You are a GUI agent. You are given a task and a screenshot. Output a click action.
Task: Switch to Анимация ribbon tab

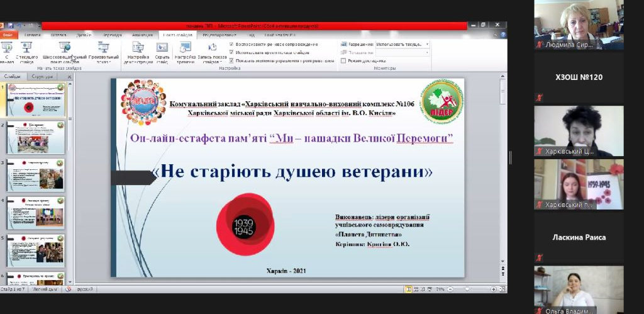tap(142, 35)
